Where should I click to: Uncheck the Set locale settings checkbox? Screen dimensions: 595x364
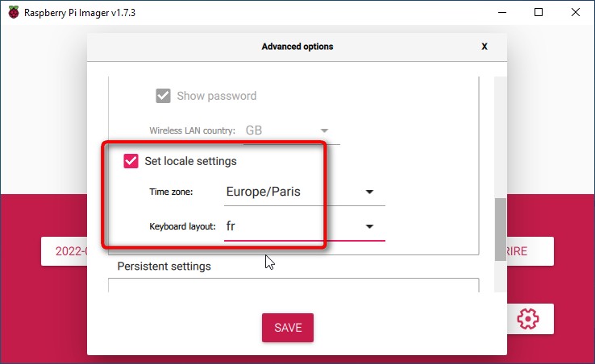(131, 161)
